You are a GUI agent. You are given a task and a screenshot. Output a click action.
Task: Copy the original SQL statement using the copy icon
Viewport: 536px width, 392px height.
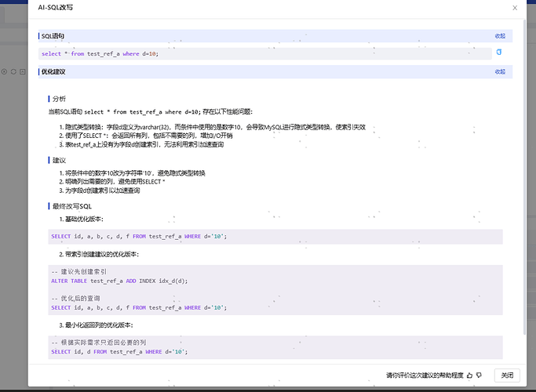[499, 53]
